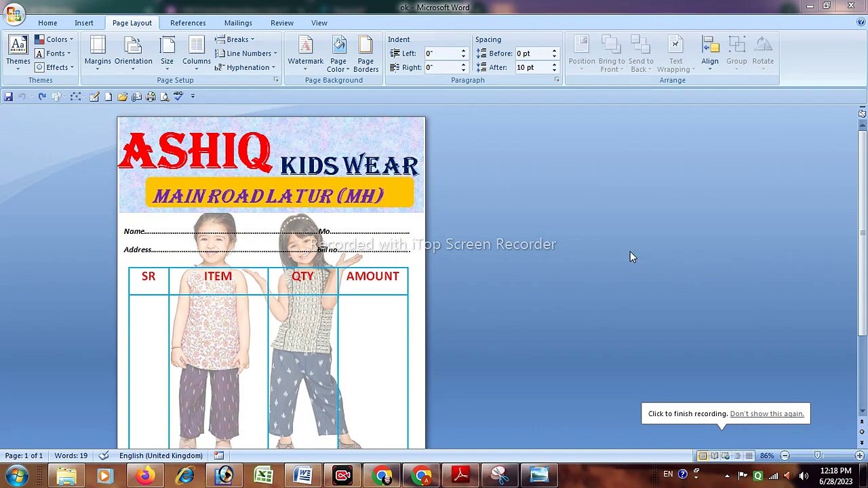Click Page: 1 of 1 status indicator
The height and width of the screenshot is (488, 868).
pyautogui.click(x=24, y=455)
